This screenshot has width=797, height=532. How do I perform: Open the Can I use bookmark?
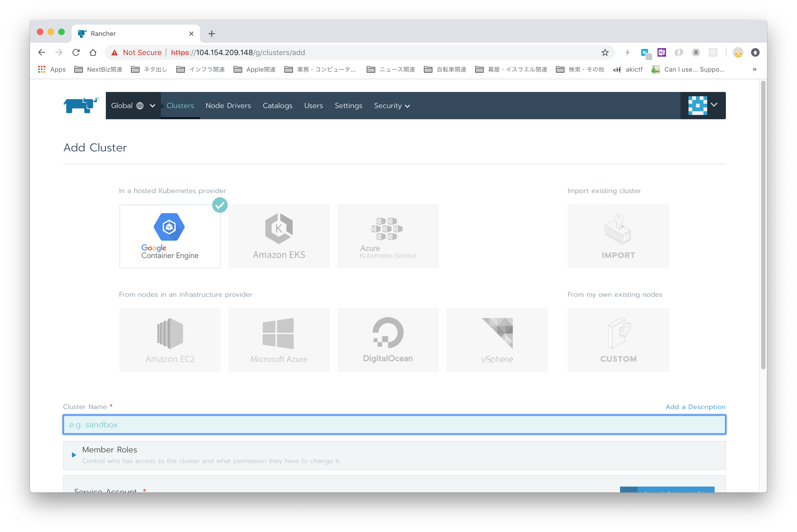coord(688,69)
